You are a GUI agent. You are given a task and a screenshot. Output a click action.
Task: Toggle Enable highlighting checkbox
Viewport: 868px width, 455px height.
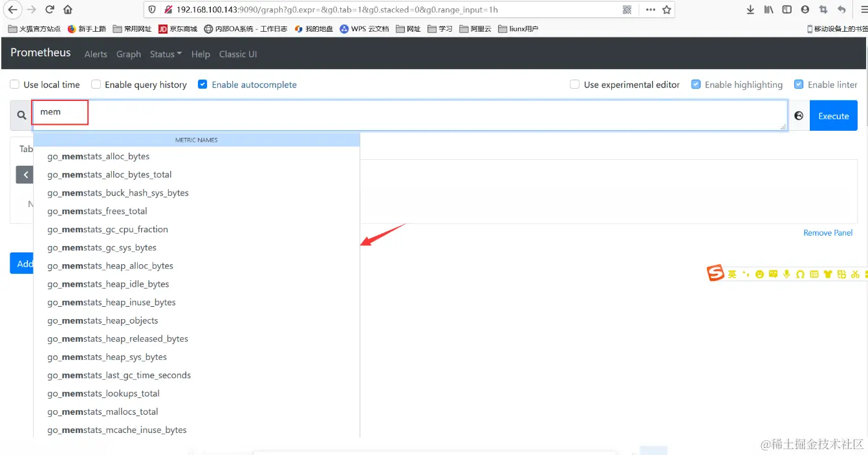tap(696, 84)
